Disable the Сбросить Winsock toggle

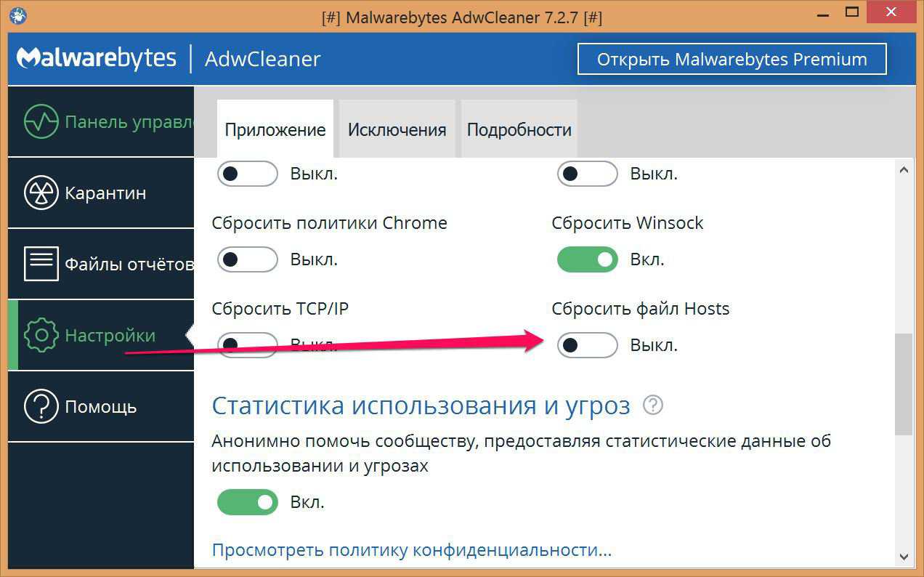click(587, 259)
